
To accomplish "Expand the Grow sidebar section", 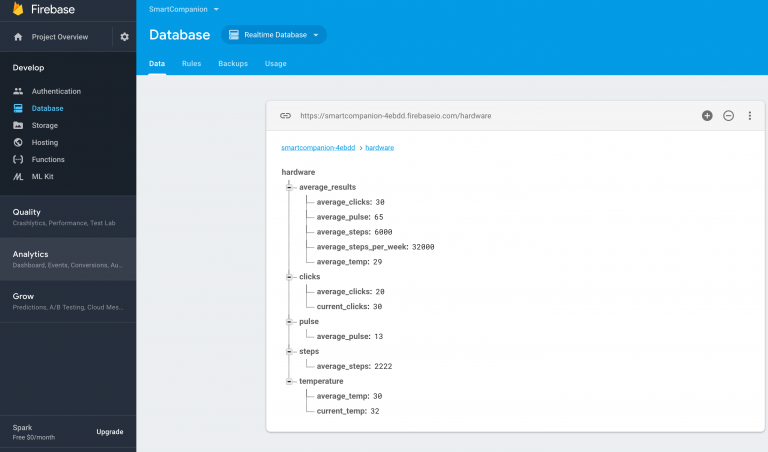I will [68, 301].
